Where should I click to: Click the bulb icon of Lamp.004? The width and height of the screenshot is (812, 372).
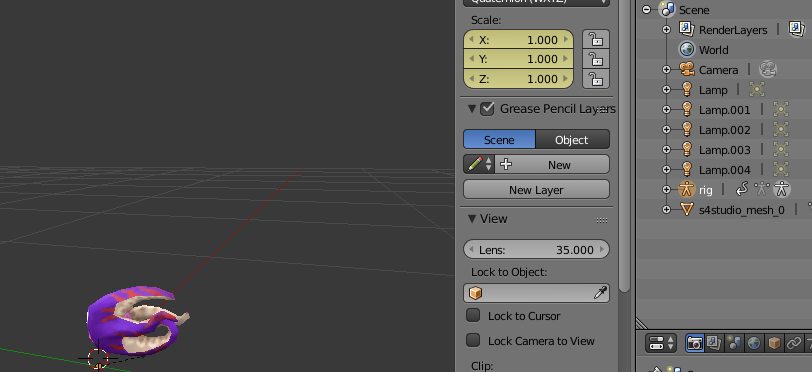687,169
